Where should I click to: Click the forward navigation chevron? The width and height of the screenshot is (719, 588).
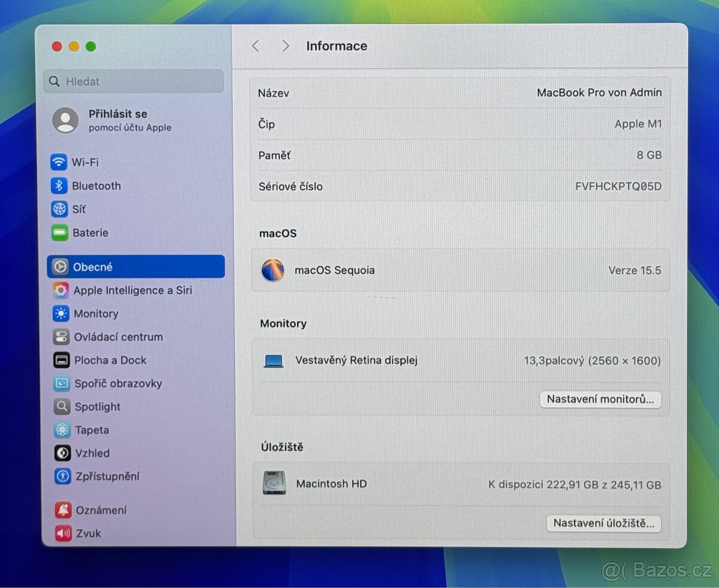tap(286, 46)
